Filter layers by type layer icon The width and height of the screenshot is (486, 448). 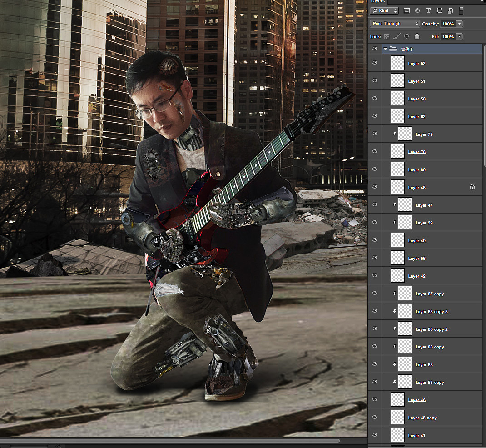pyautogui.click(x=428, y=11)
